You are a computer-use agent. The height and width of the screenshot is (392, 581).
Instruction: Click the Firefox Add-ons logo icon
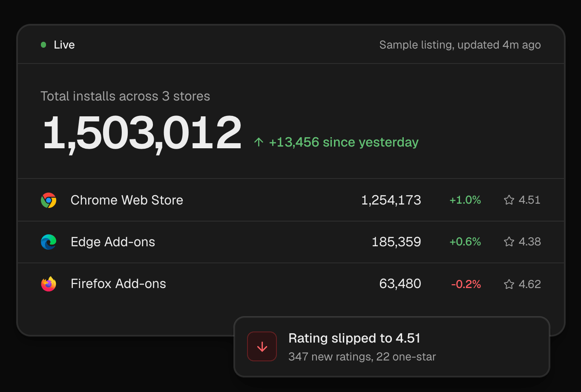click(49, 284)
